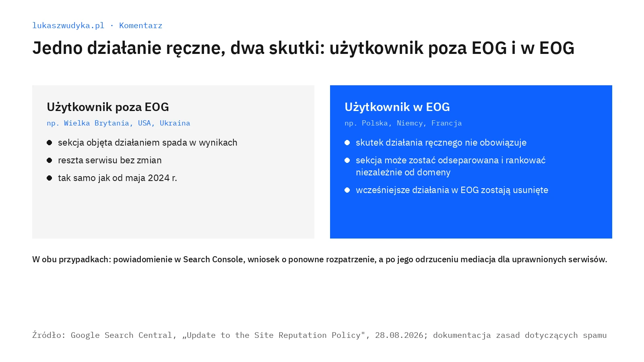Click the lukaszwudyka.pl · Komentarz header label
The image size is (644, 362).
coord(97,25)
